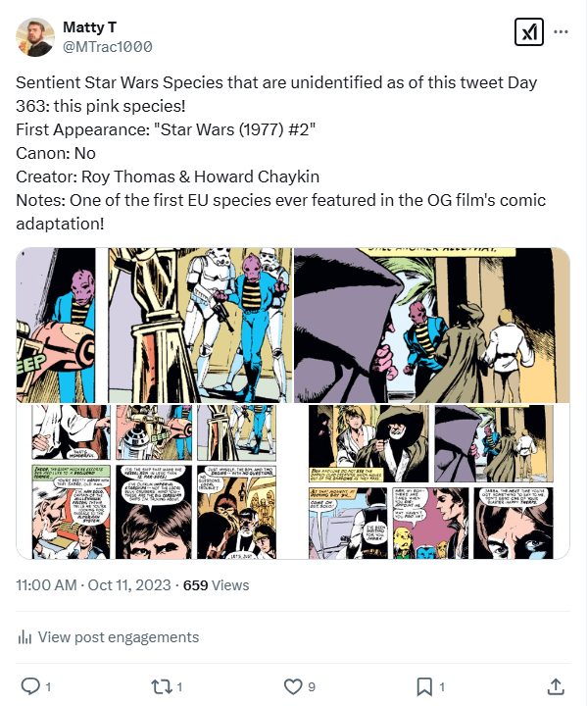Click the reply count number 1

point(48,686)
